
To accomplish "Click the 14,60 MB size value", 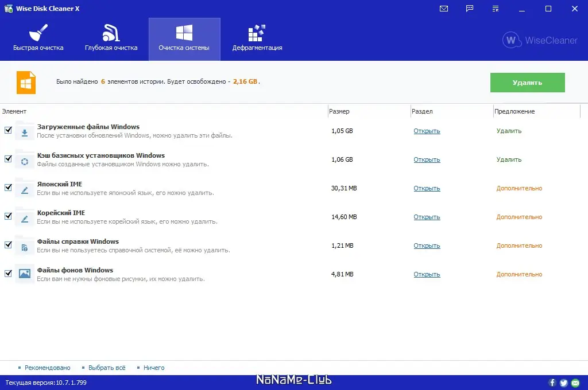I will click(344, 217).
